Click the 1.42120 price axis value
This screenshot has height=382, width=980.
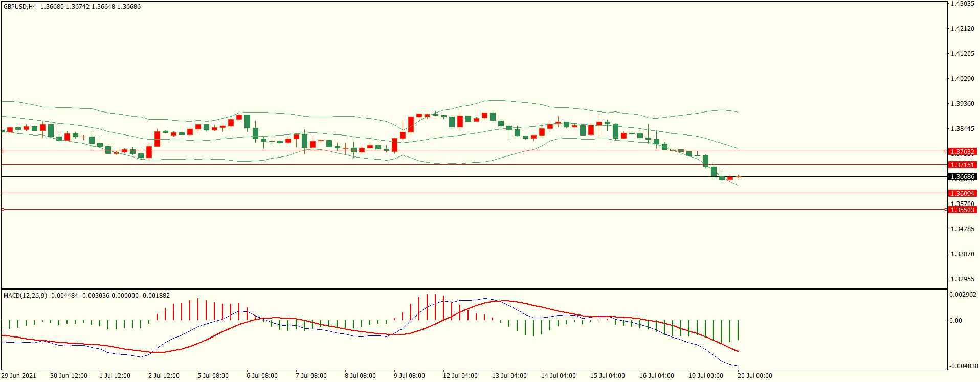coord(962,29)
